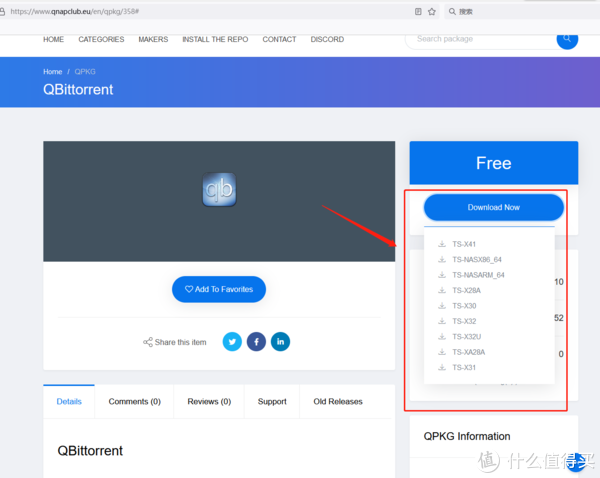This screenshot has height=478, width=600.
Task: Open INSTALL THE REPO page
Action: pyautogui.click(x=215, y=39)
